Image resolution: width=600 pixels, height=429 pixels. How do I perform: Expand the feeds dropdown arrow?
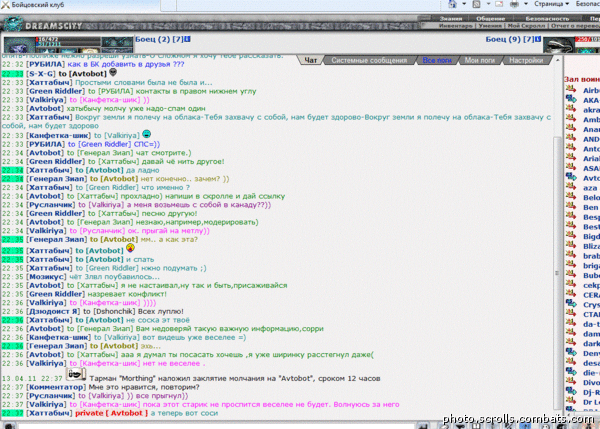[488, 4]
